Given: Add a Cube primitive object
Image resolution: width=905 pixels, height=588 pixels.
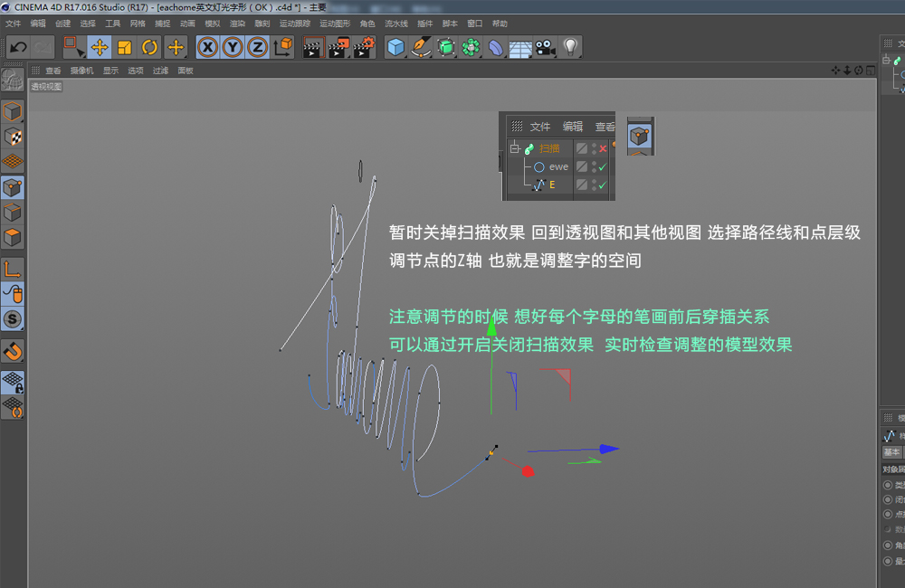Looking at the screenshot, I should [396, 47].
